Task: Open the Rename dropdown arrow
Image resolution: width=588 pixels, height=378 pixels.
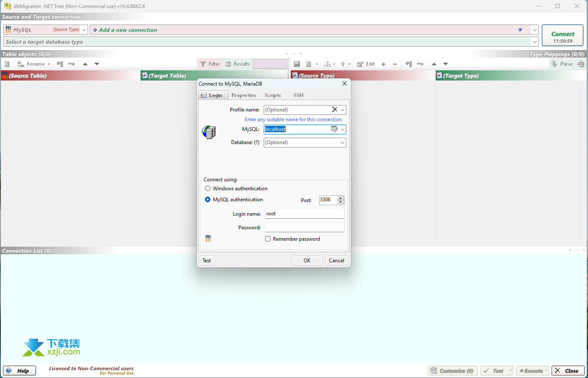Action: (49, 64)
